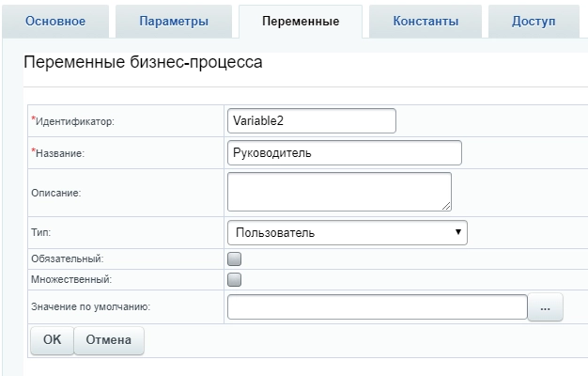
Task: Switch to the Параметры tab
Action: [x=174, y=21]
